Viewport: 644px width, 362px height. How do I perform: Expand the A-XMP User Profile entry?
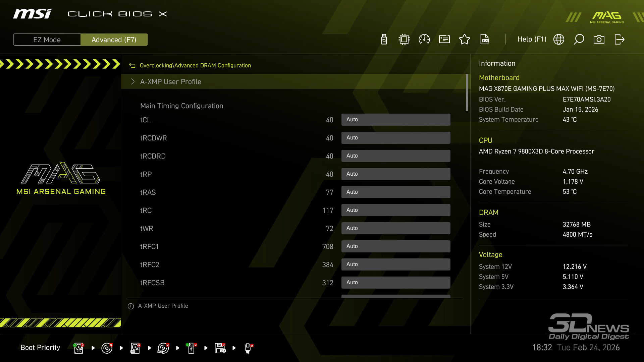click(x=170, y=82)
